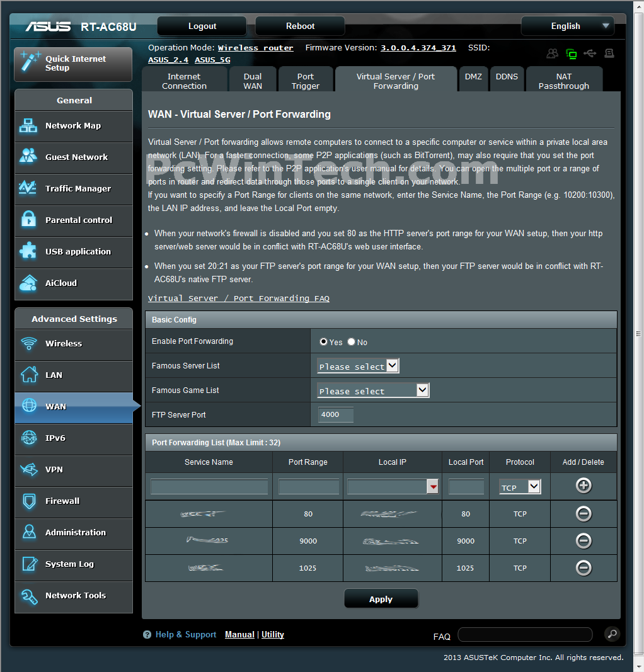The height and width of the screenshot is (672, 644).
Task: Add a new port forwarding rule
Action: (x=583, y=486)
